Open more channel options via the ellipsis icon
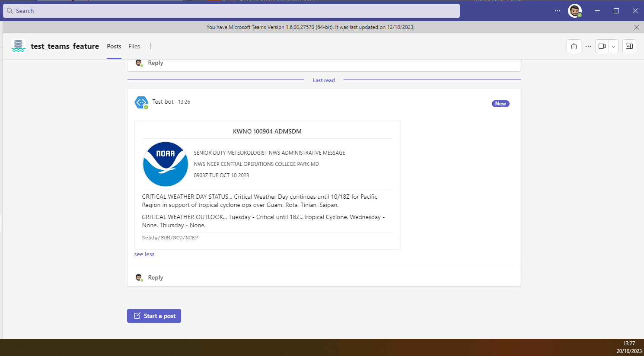The height and width of the screenshot is (356, 644). 588,46
